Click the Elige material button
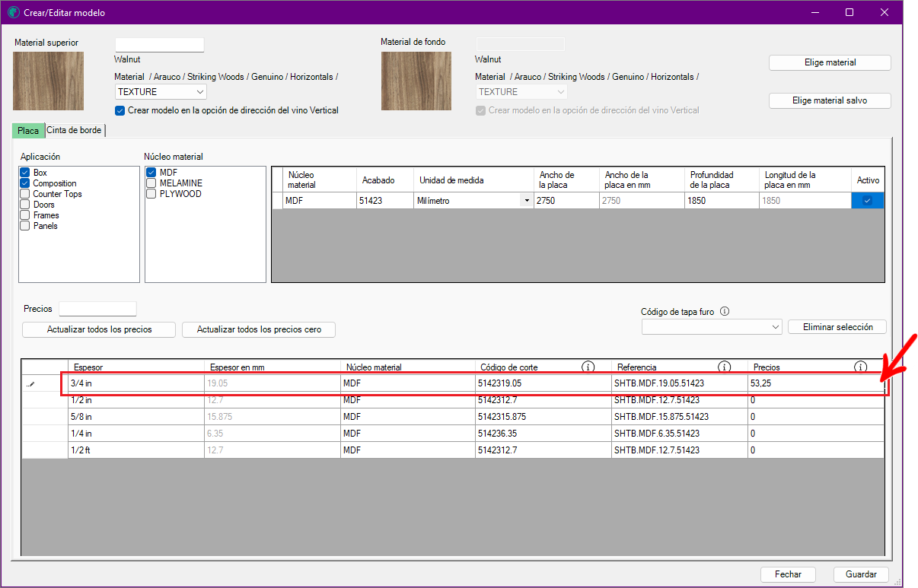The image size is (918, 588). [x=830, y=62]
